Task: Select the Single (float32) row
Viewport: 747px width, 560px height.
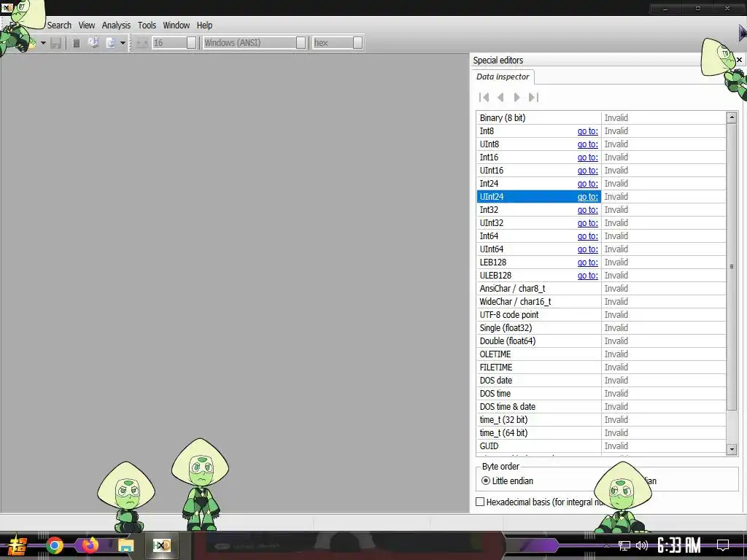Action: point(601,328)
